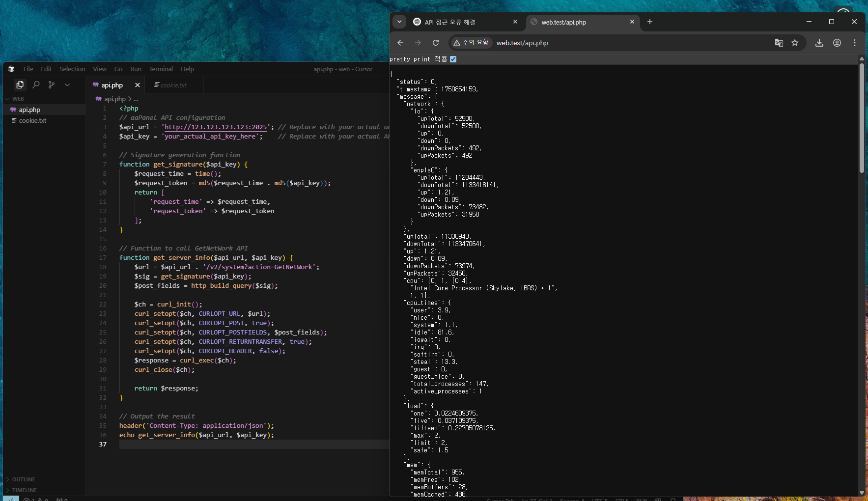
Task: Open the Chrome profile icon
Action: (837, 43)
